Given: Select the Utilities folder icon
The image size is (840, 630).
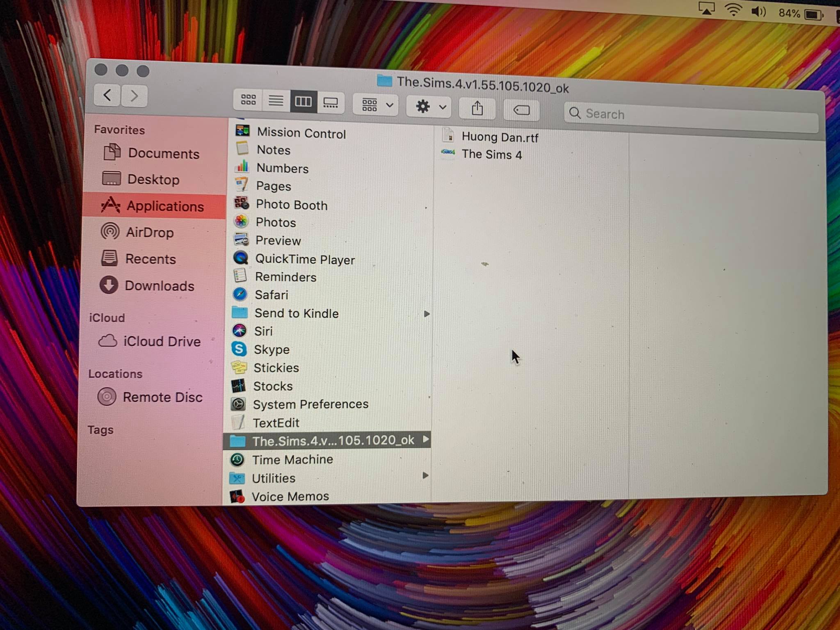Looking at the screenshot, I should tap(237, 478).
